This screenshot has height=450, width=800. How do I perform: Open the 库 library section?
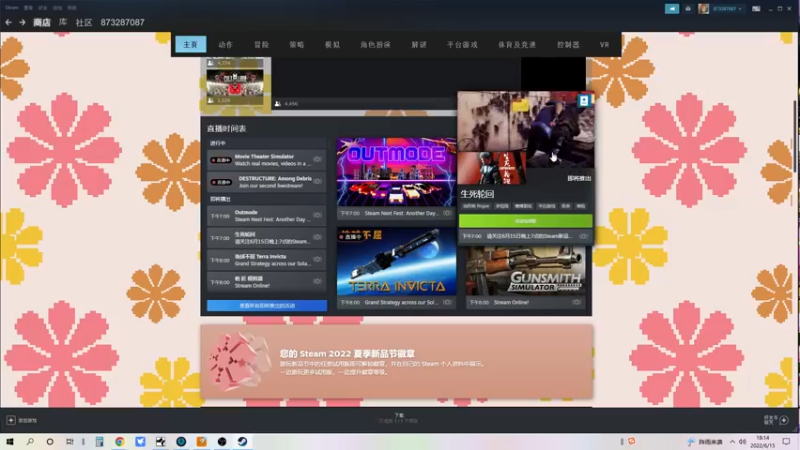pyautogui.click(x=63, y=22)
